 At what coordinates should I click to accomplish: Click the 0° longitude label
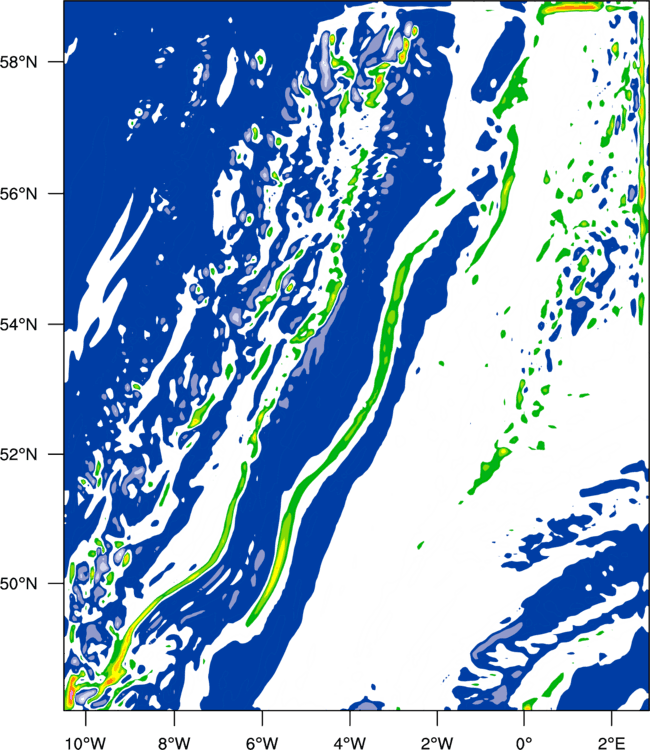click(x=525, y=743)
